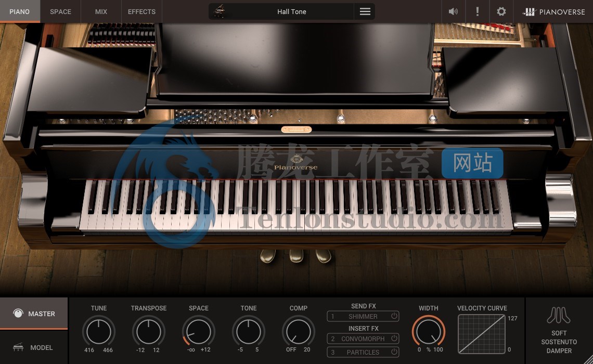Switch to the SPACE tab
The height and width of the screenshot is (364, 593).
pyautogui.click(x=60, y=11)
